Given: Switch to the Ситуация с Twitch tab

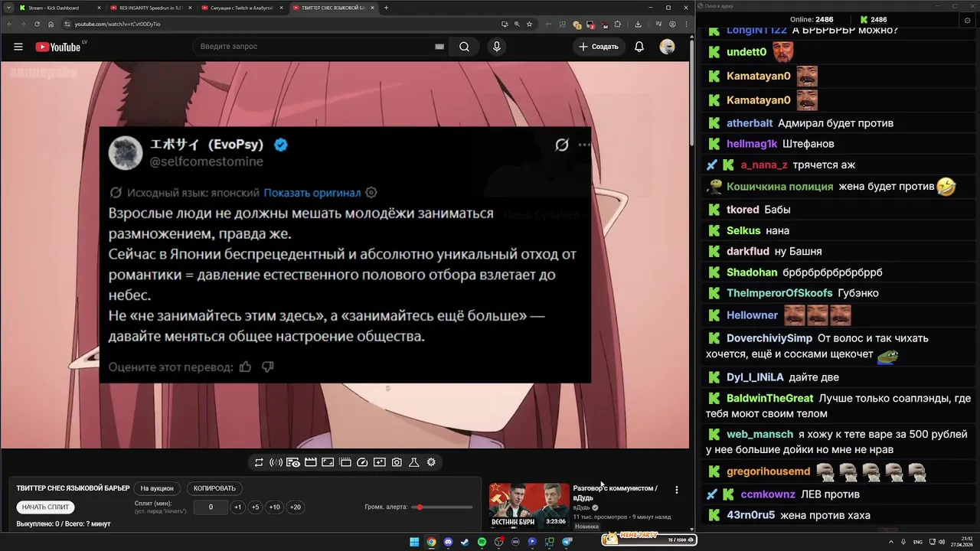Looking at the screenshot, I should (x=242, y=8).
